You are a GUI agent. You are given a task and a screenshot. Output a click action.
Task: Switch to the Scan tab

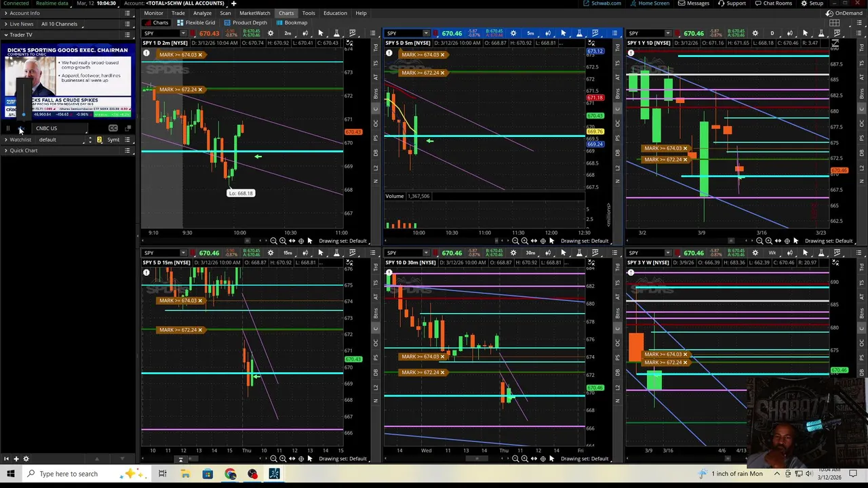[225, 13]
